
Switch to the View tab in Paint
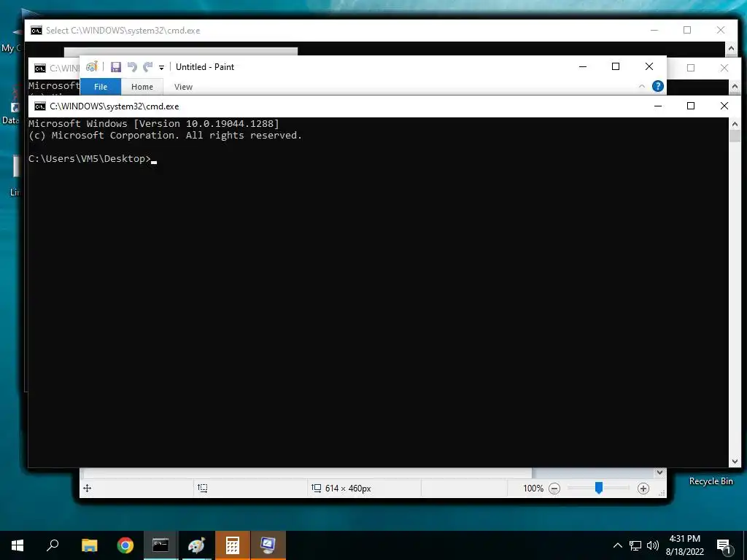(183, 87)
